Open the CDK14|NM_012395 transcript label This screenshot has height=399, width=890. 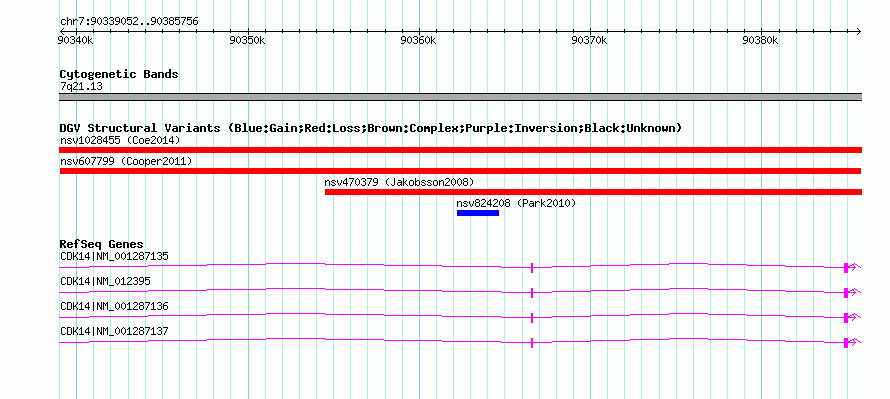point(106,282)
